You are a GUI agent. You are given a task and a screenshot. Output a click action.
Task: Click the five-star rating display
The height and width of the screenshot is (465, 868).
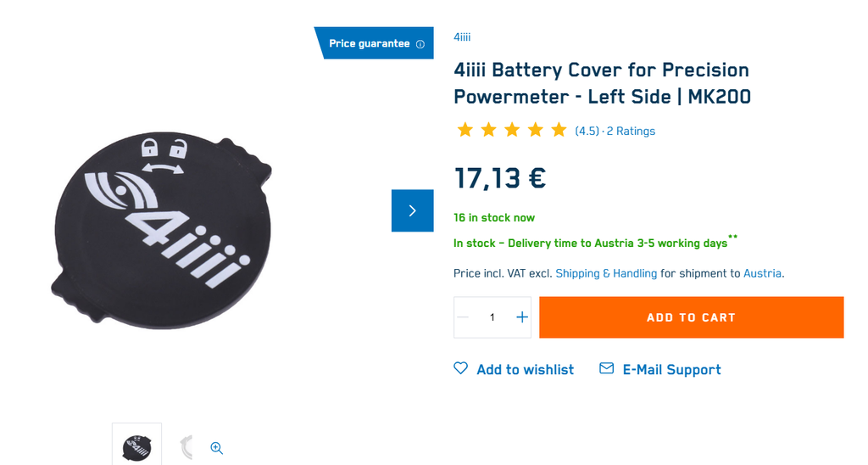(x=512, y=130)
